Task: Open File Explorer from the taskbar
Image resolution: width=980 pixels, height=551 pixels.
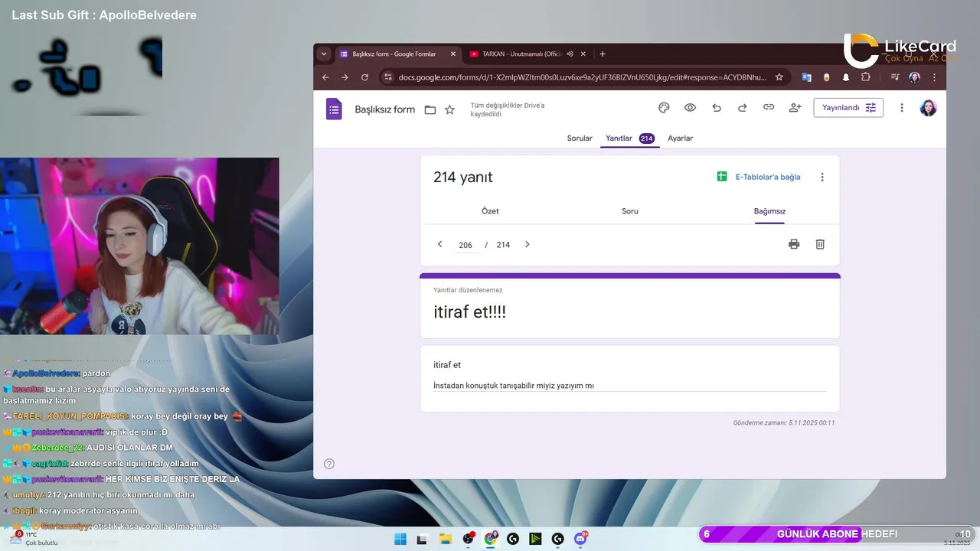Action: tap(445, 539)
